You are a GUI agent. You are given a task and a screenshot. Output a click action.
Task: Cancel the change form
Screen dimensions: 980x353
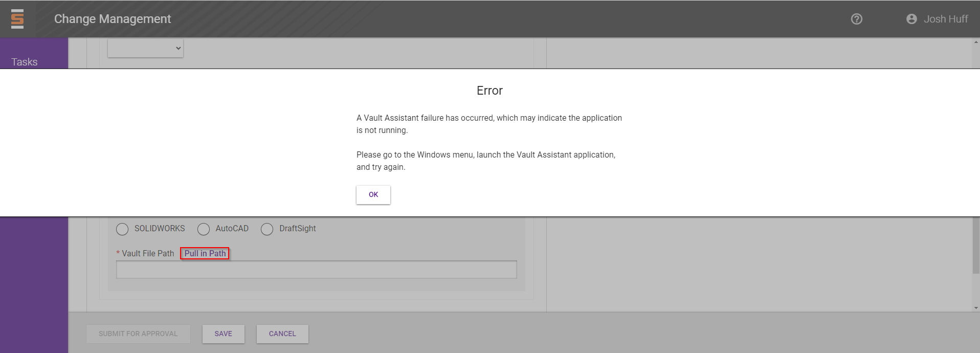click(x=282, y=334)
